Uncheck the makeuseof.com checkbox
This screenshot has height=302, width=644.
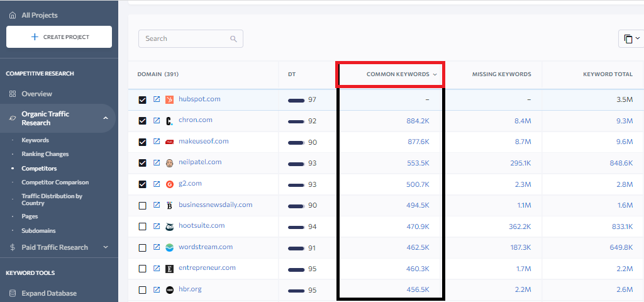point(143,142)
